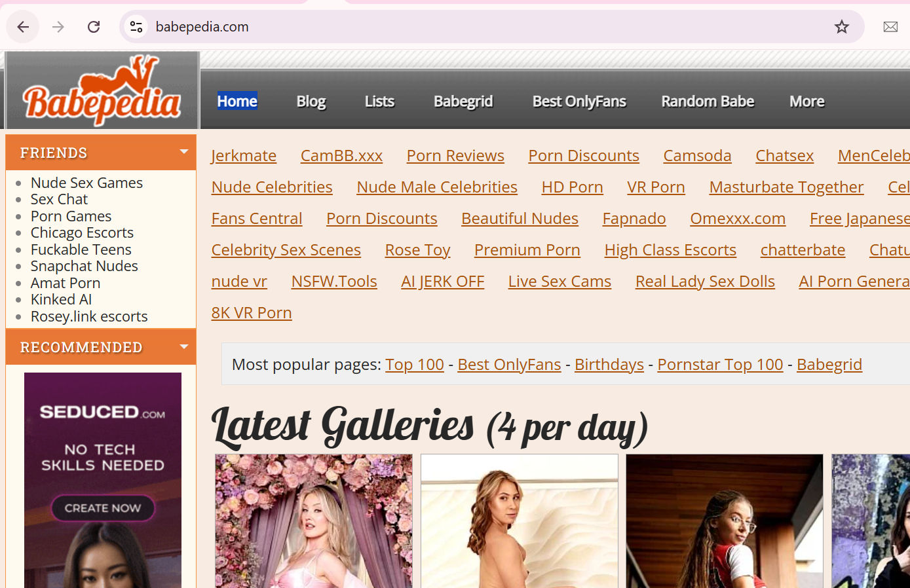Image resolution: width=910 pixels, height=588 pixels.
Task: Open Babegrid link in Most popular pages
Action: [829, 364]
